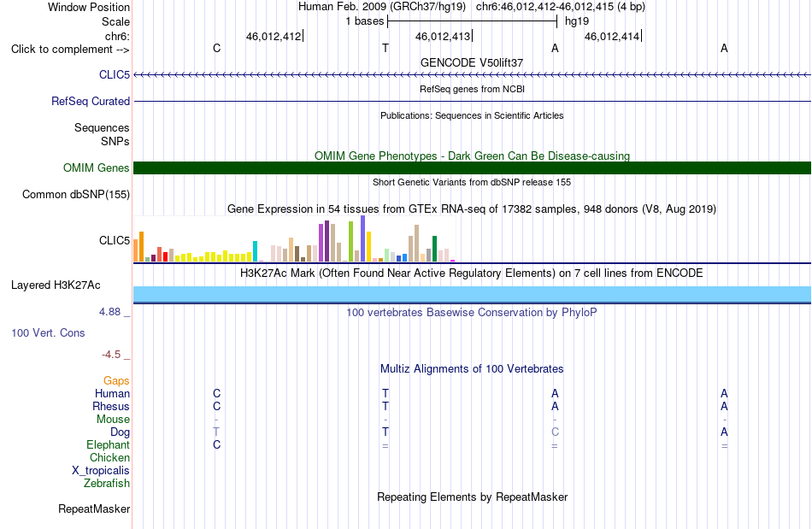Viewport: 812px width, 529px height.
Task: Click the RefSeq Curated transcript line
Action: (472, 101)
